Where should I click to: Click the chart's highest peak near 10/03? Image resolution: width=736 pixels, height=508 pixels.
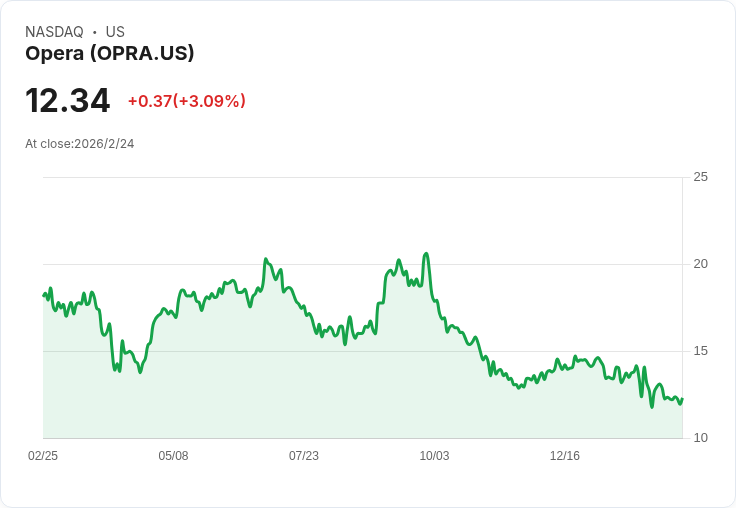(x=426, y=254)
